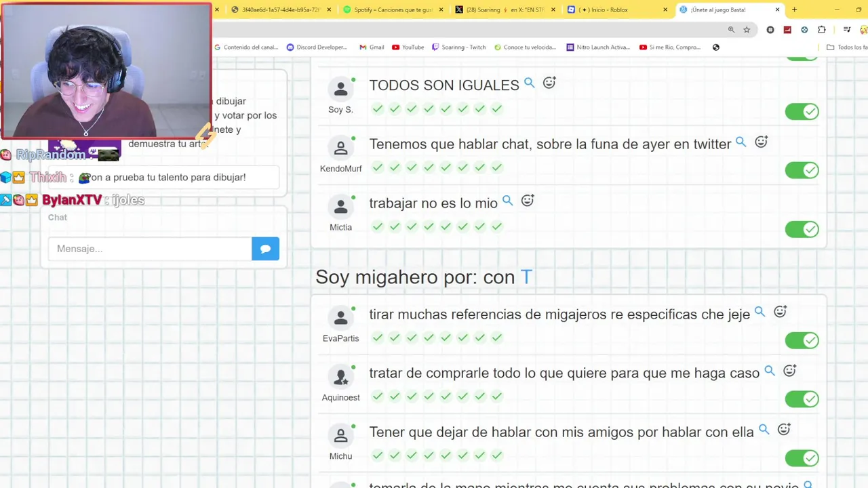Switch to 3f40ae6d tab
Image resolution: width=868 pixels, height=488 pixels.
pos(279,9)
